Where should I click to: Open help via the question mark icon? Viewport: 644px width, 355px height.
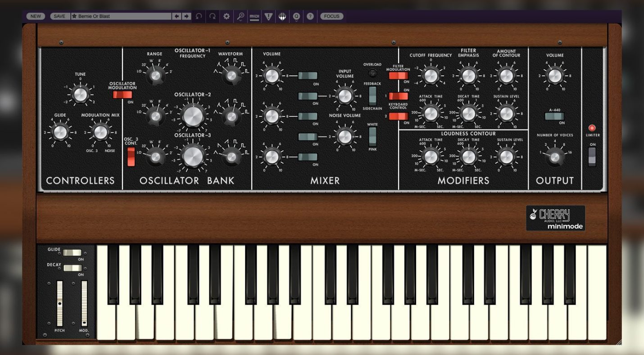(310, 16)
